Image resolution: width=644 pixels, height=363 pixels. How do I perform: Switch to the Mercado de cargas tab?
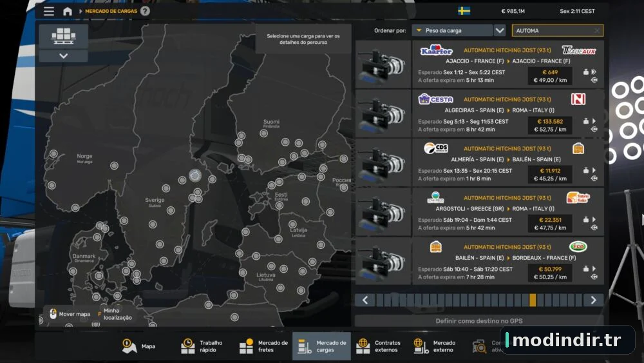tap(321, 346)
